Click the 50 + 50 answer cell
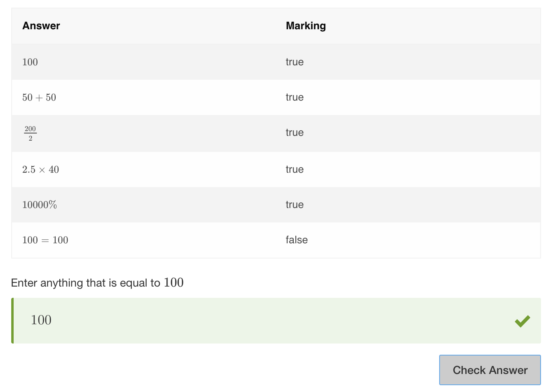Image resolution: width=553 pixels, height=392 pixels. [x=39, y=97]
